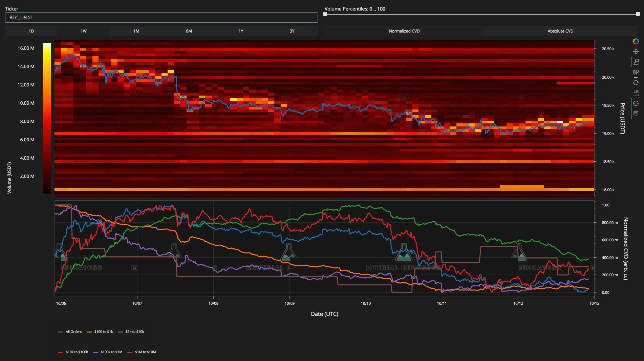Switch to Normalized CVD view
The height and width of the screenshot is (361, 644).
[404, 31]
